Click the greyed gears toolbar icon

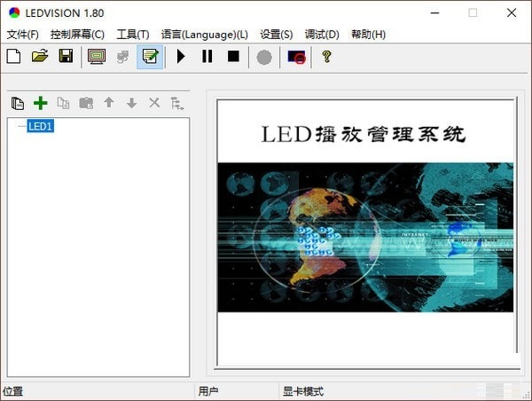click(x=123, y=57)
